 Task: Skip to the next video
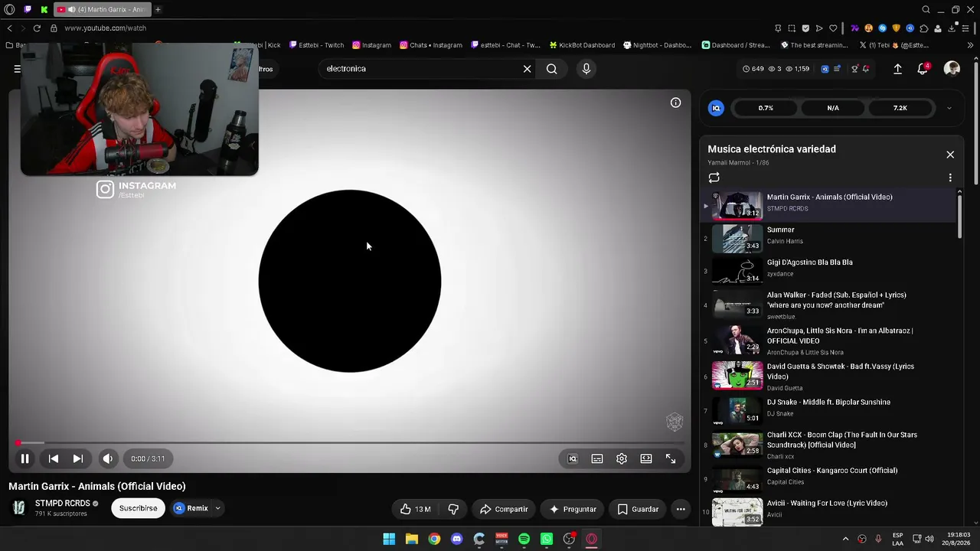78,458
